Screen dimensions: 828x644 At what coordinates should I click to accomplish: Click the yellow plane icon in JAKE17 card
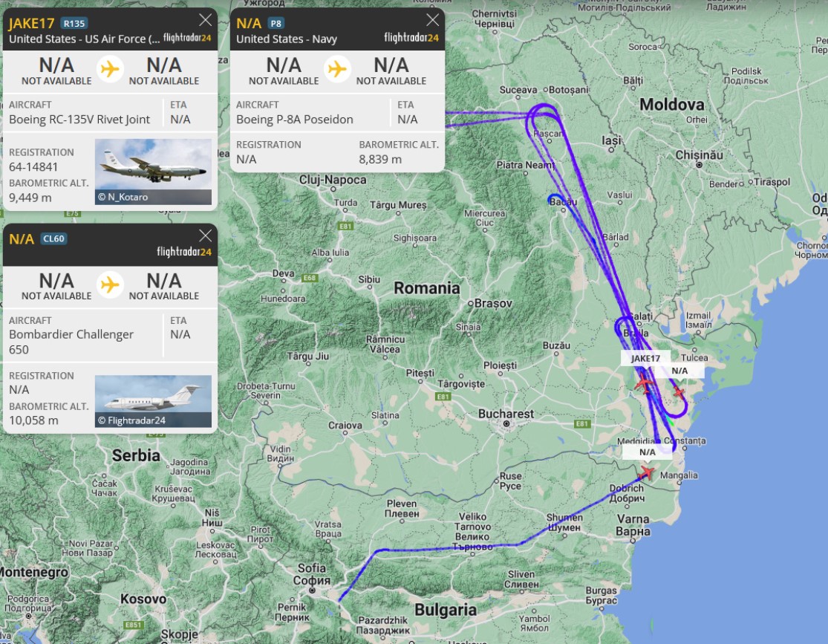point(110,69)
